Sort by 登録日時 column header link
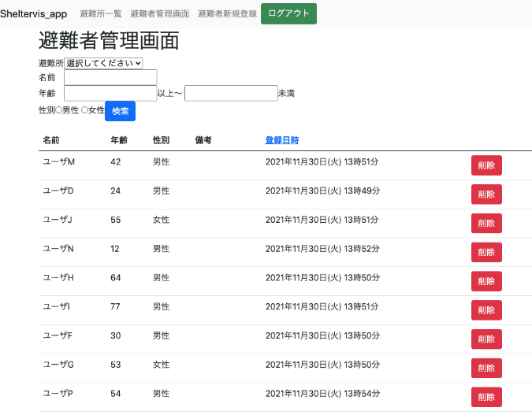The height and width of the screenshot is (415, 532). click(282, 140)
